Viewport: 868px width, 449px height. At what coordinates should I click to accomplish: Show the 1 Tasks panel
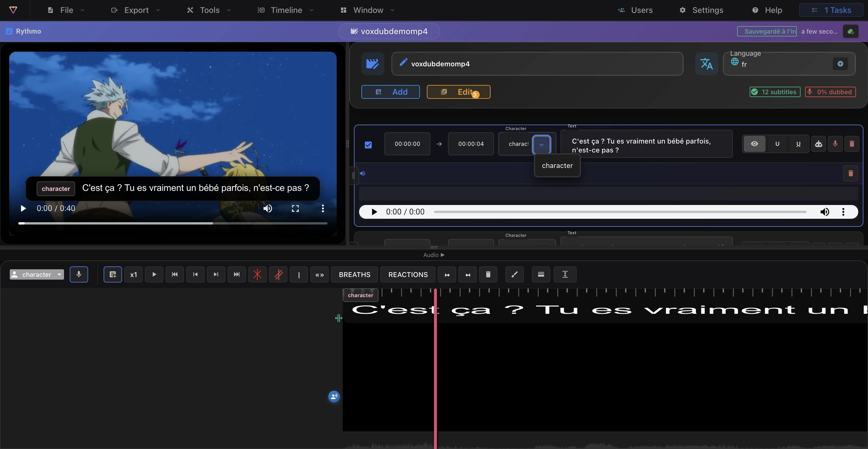831,10
